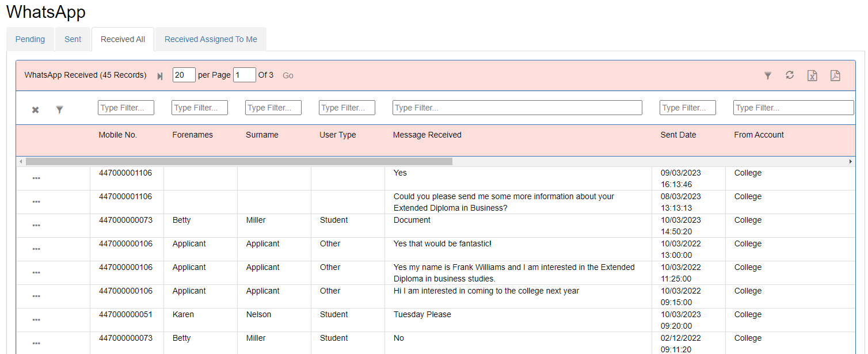Sort by the Message Received column header
868x354 pixels.
click(427, 135)
